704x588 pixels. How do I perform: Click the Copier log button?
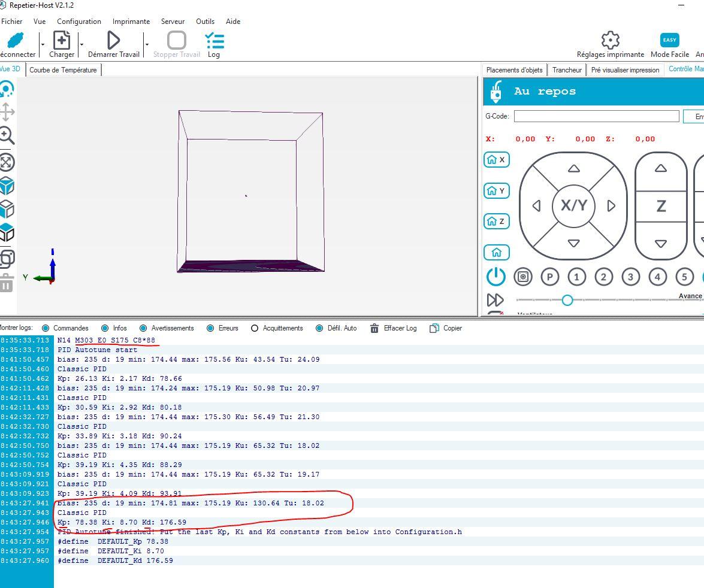pyautogui.click(x=445, y=328)
